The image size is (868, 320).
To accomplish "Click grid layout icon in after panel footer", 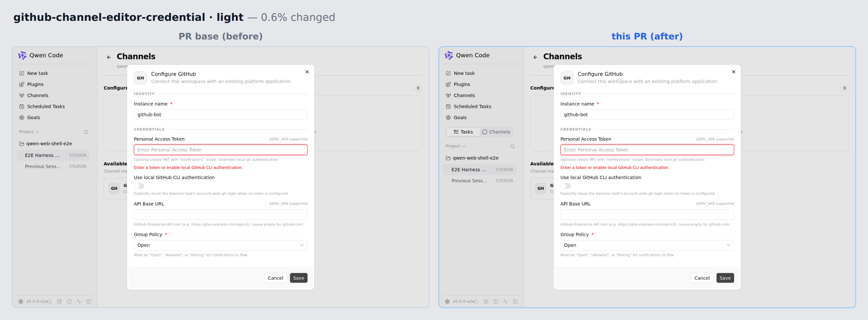I will click(486, 301).
